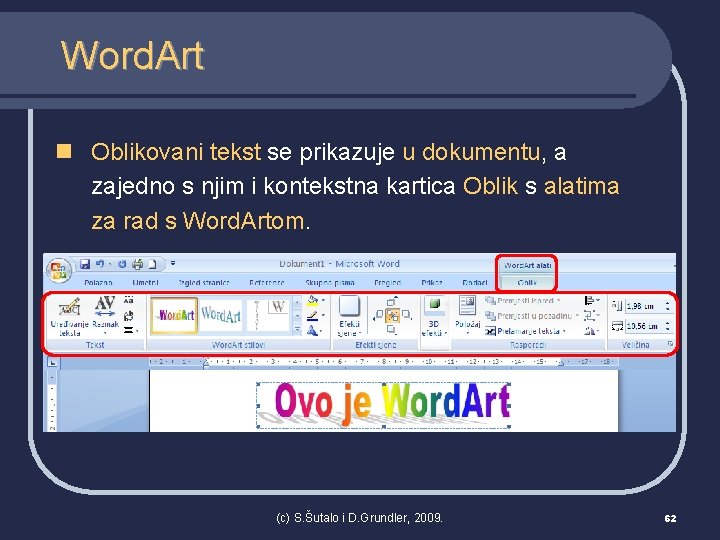This screenshot has height=540, width=720.
Task: Toggle shadow on/off center button
Action: 392,315
